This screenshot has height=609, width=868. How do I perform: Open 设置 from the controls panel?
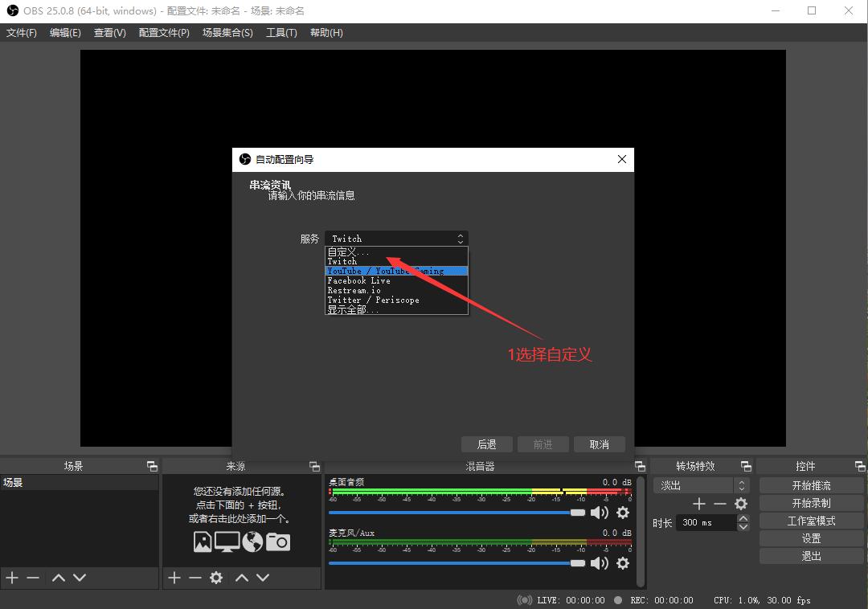tap(811, 538)
